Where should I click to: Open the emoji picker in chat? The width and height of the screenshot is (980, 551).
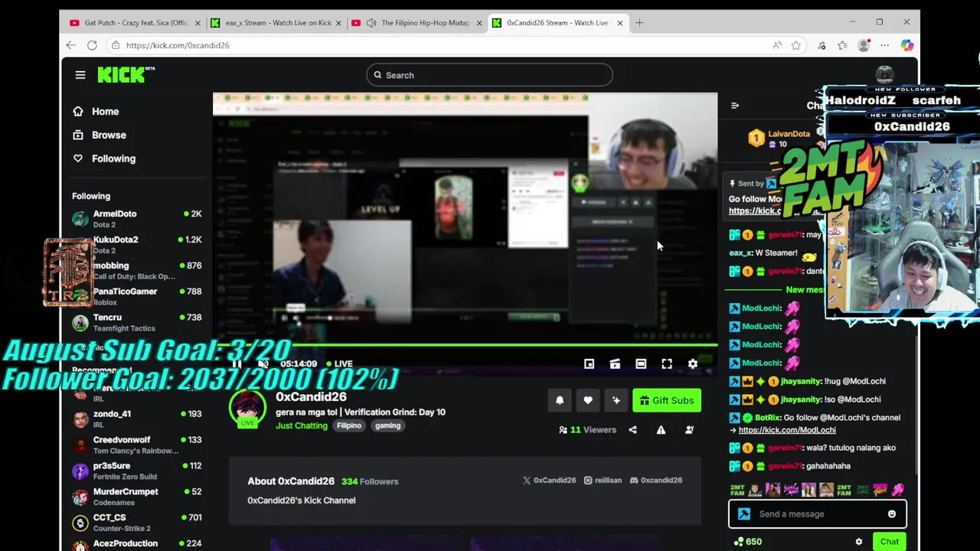pyautogui.click(x=892, y=514)
